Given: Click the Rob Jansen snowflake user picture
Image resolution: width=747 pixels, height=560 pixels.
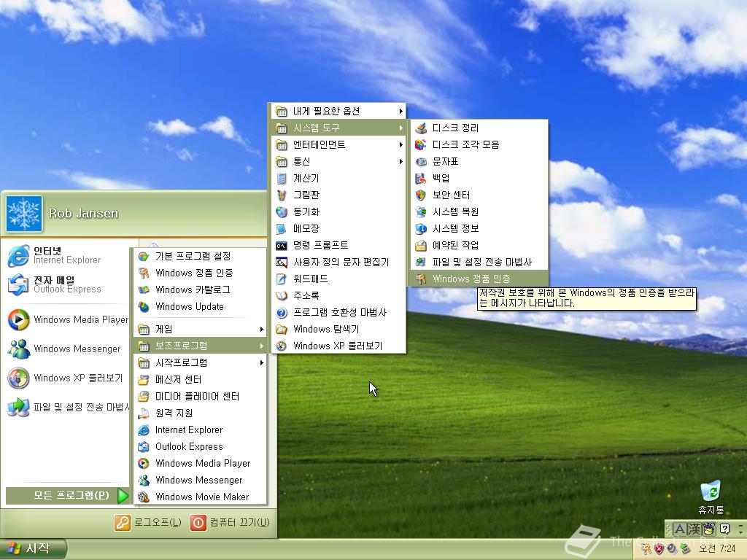Looking at the screenshot, I should point(24,214).
